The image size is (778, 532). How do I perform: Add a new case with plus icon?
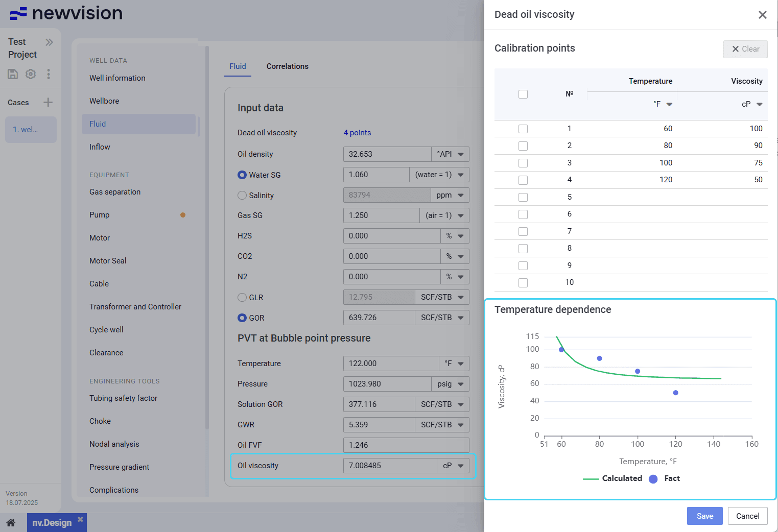(x=48, y=102)
